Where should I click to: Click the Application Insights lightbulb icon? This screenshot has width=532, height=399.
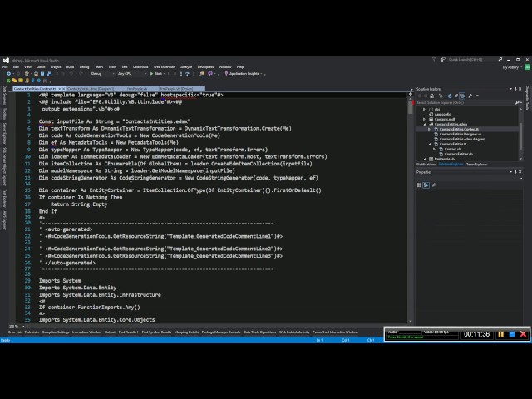(x=226, y=74)
